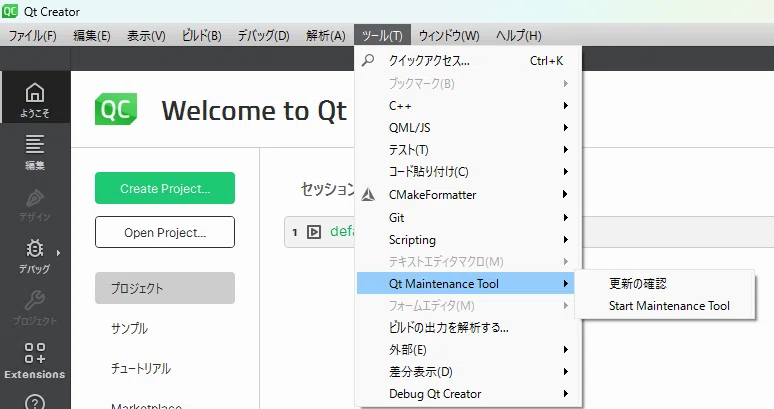Open the 表示(V) menu
774x409 pixels.
pos(146,36)
